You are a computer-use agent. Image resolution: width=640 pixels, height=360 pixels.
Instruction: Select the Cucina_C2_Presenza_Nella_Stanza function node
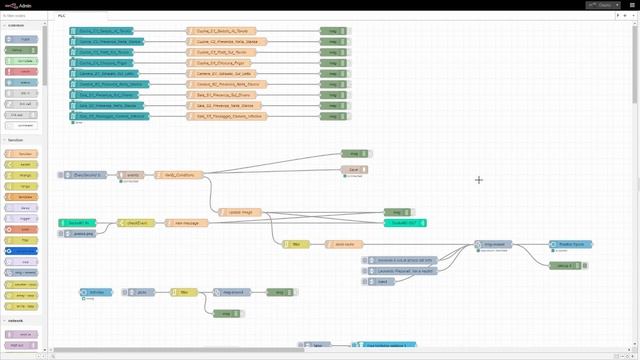point(227,42)
